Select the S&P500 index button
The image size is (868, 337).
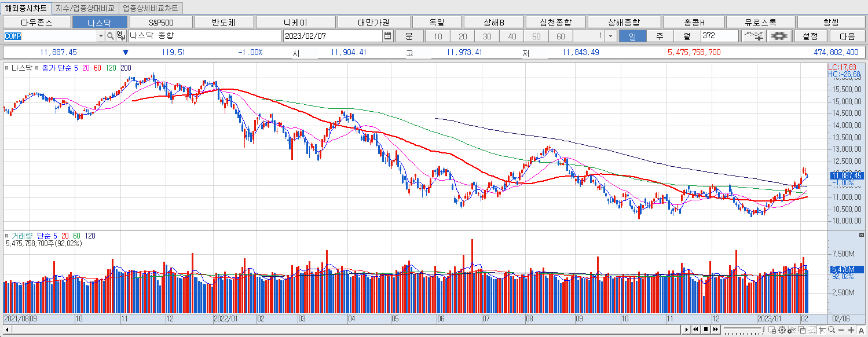[x=161, y=22]
